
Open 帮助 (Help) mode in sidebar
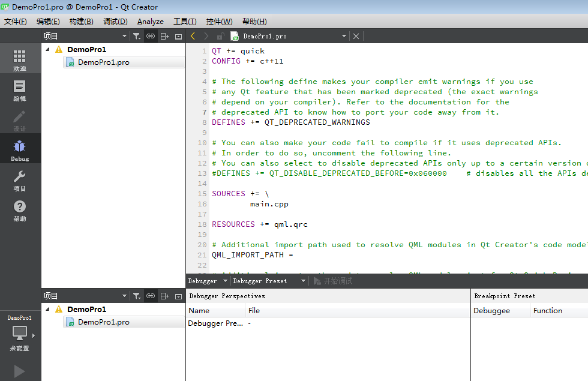(x=20, y=210)
